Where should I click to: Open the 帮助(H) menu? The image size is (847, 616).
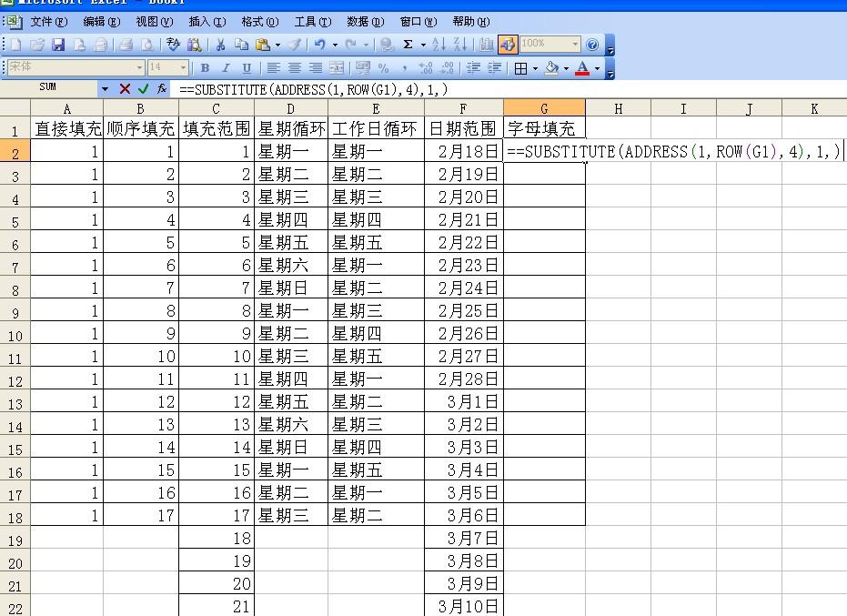coord(471,22)
